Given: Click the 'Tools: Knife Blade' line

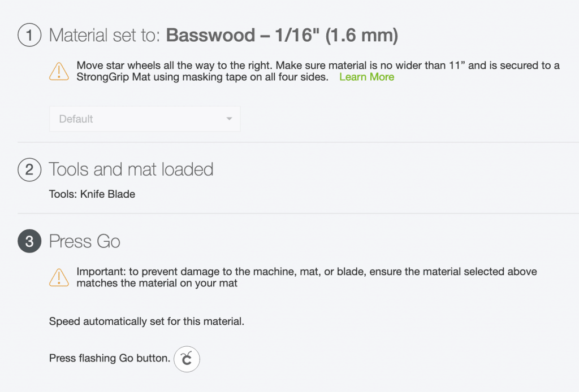Looking at the screenshot, I should [x=92, y=194].
